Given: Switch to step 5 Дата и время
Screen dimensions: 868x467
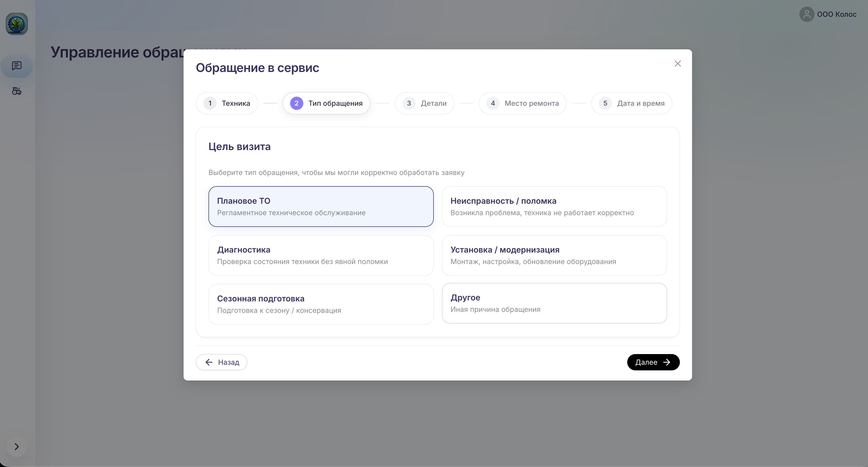Looking at the screenshot, I should point(632,103).
